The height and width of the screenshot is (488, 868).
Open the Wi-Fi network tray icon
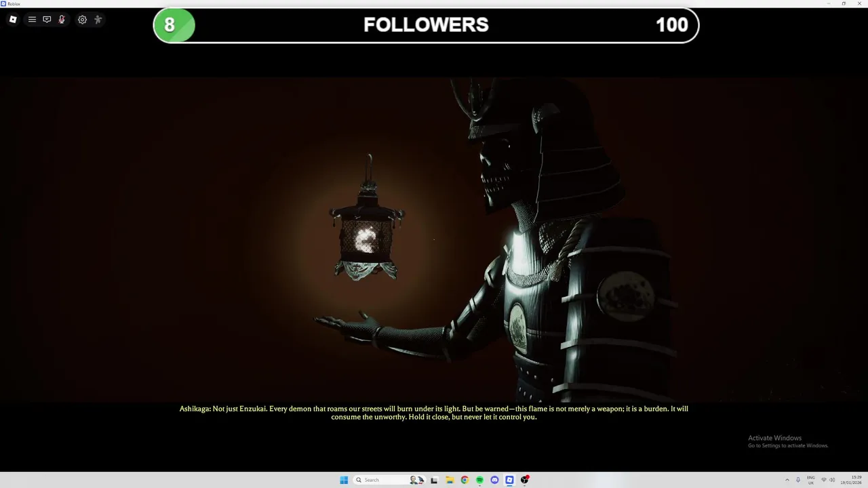[x=824, y=480]
